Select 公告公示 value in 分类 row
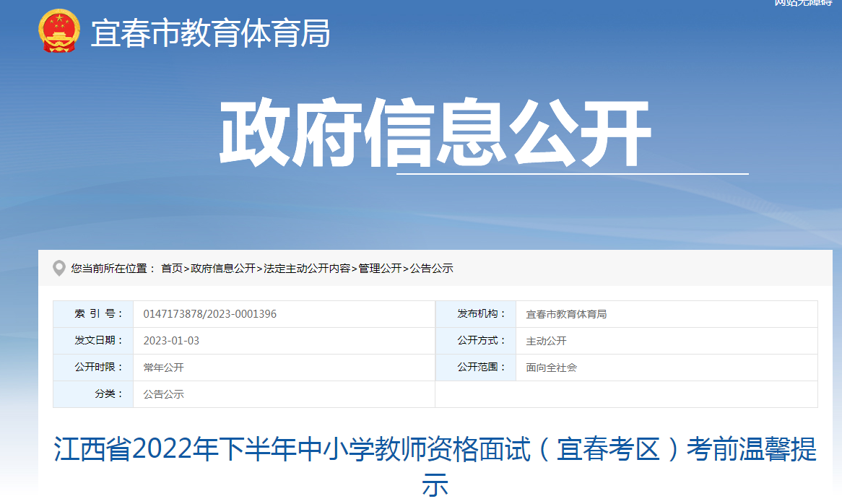 click(164, 394)
